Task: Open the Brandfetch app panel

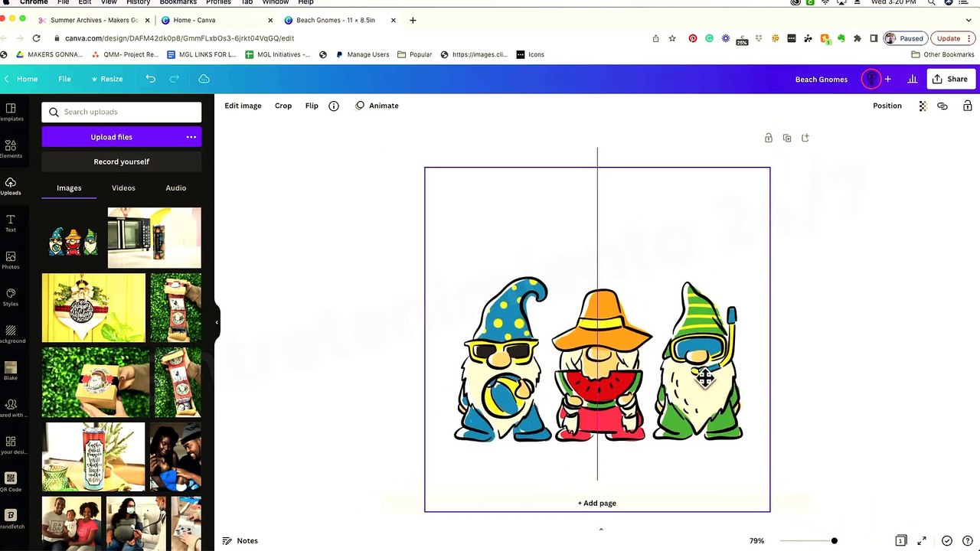Action: (x=10, y=519)
